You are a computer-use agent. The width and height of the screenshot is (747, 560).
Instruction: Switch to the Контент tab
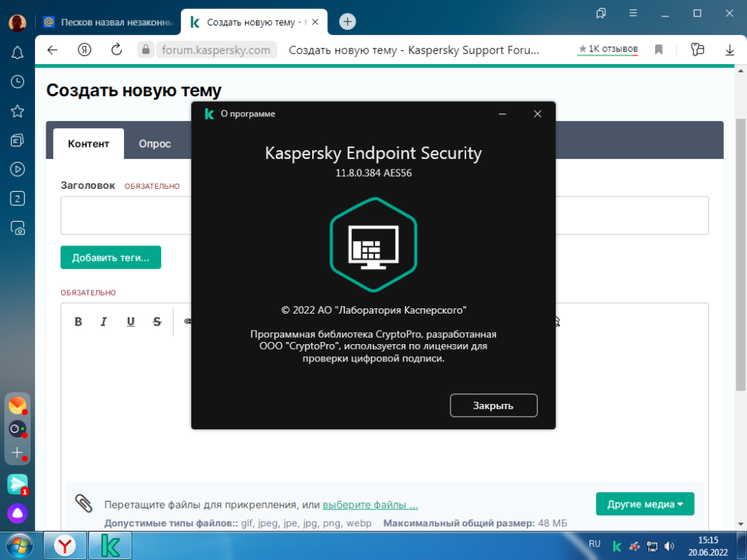tap(89, 143)
